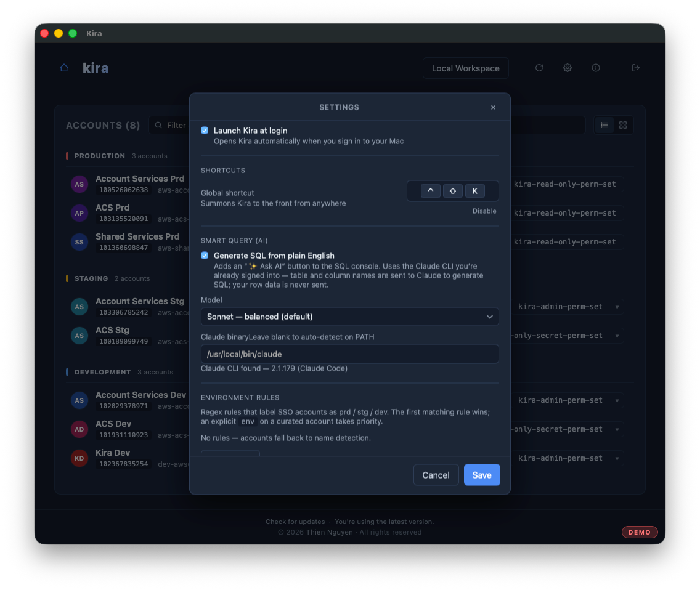Click account ID 103135520091
Image resolution: width=700 pixels, height=590 pixels.
(124, 219)
